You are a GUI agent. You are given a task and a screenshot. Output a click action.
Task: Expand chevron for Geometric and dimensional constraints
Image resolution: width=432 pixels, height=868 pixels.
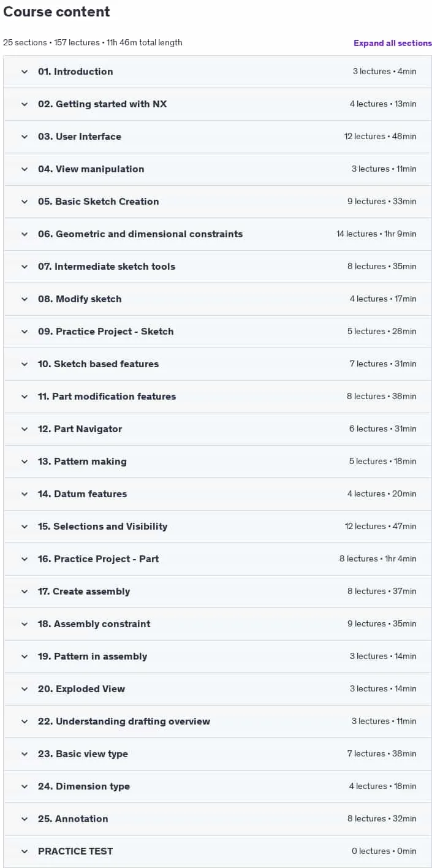point(25,234)
